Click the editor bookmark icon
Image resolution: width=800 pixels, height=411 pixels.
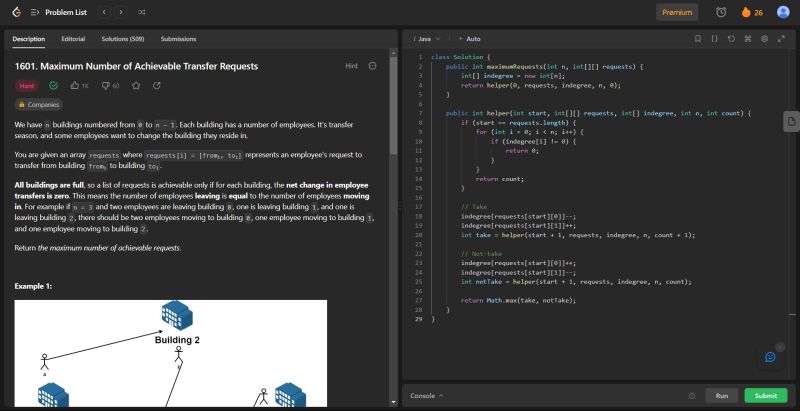698,38
